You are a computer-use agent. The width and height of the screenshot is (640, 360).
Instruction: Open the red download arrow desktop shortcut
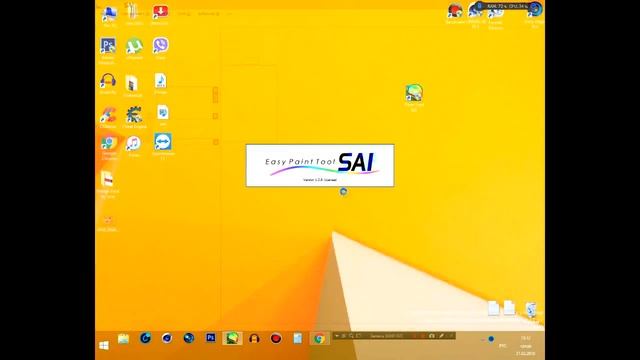tap(160, 12)
